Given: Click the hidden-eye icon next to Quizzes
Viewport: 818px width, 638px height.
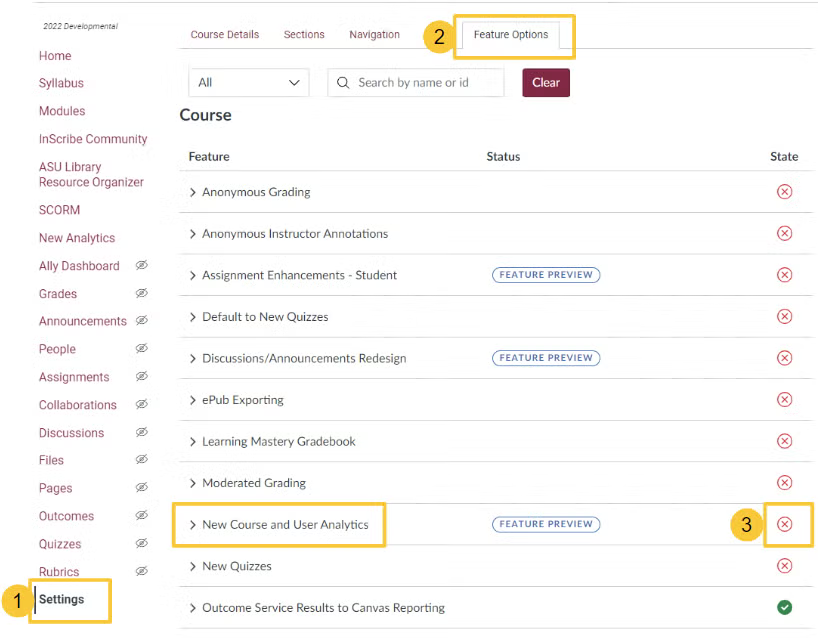Looking at the screenshot, I should 141,543.
